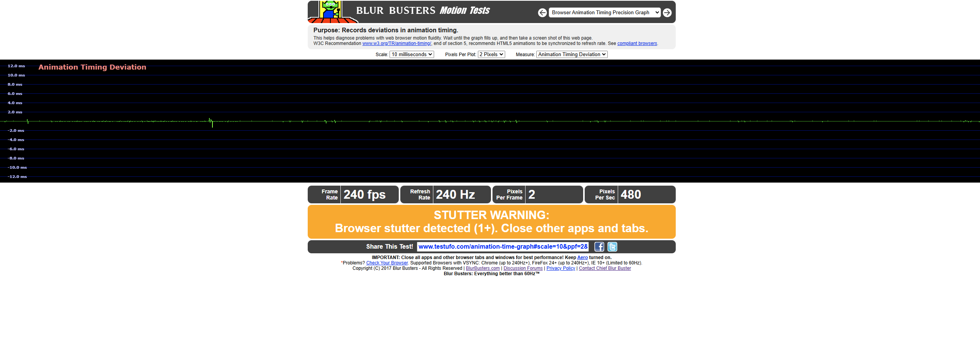Open the Pixels Per Plot dropdown
This screenshot has height=344, width=980.
point(491,55)
